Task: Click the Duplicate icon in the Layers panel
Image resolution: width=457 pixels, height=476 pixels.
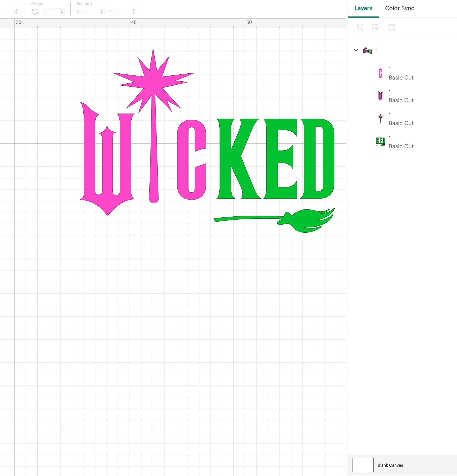Action: 376,28
